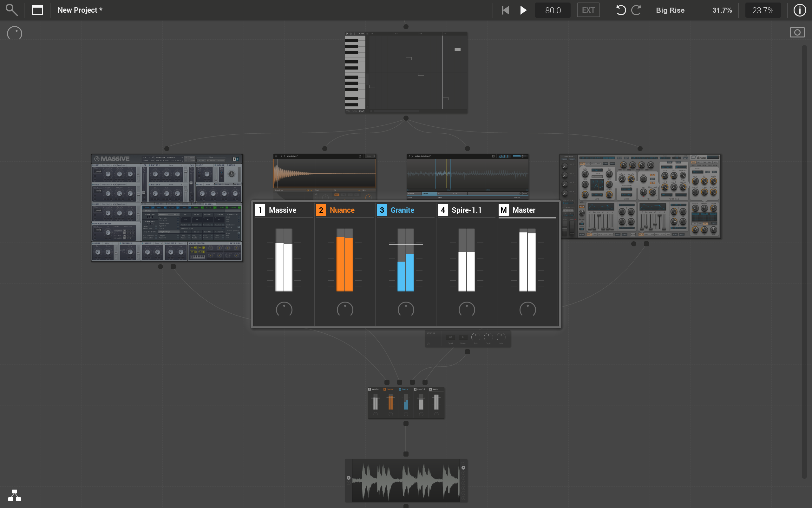This screenshot has height=508, width=812.
Task: Select FX2 tab in polka dot cloud
Action: point(460,194)
